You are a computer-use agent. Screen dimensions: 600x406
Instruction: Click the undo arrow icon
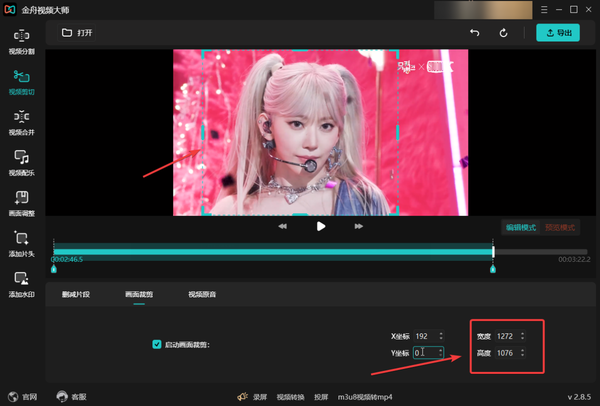(475, 33)
